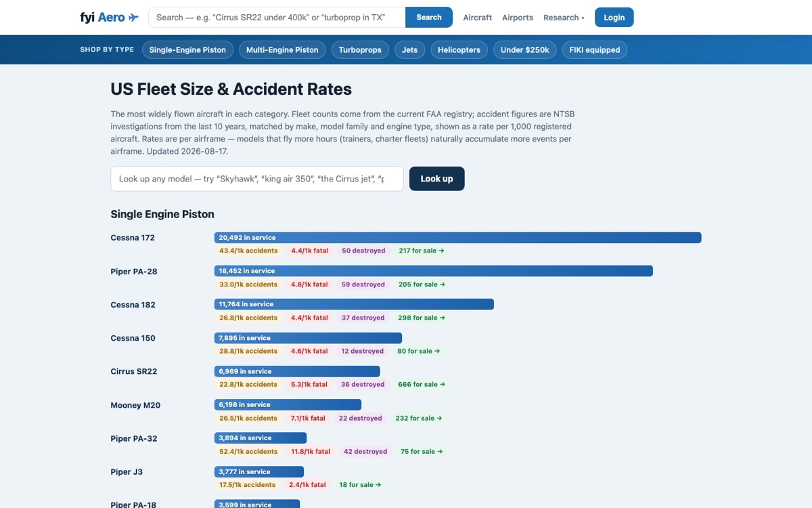Image resolution: width=812 pixels, height=508 pixels.
Task: Click the Cessna 182 fleet bar
Action: click(x=354, y=304)
